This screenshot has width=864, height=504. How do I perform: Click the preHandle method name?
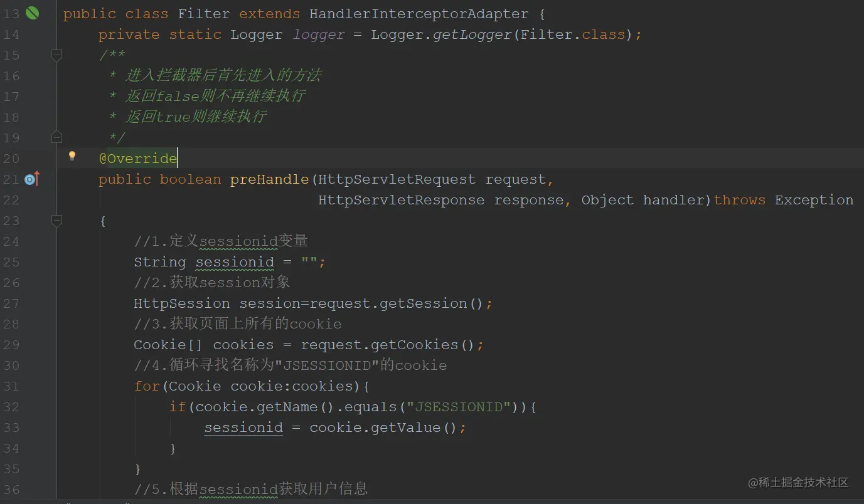270,180
